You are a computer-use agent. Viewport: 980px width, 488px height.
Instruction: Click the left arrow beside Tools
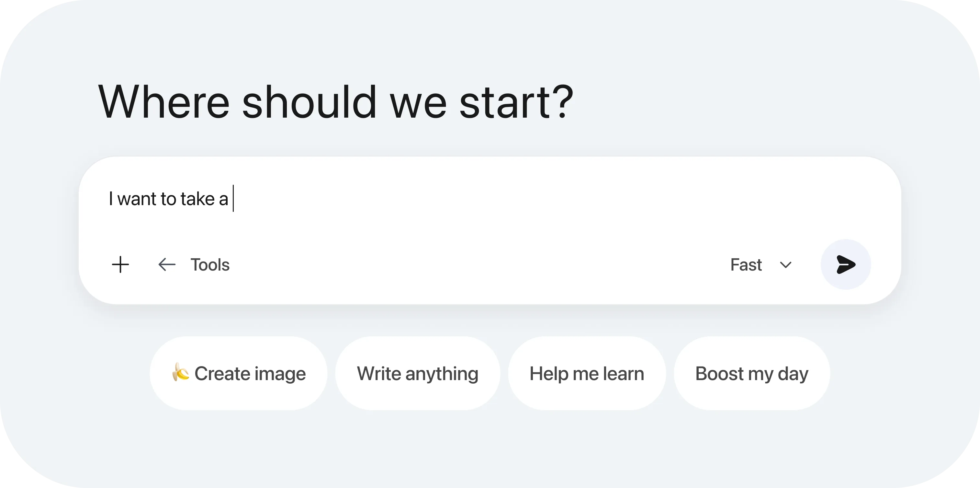pyautogui.click(x=167, y=264)
